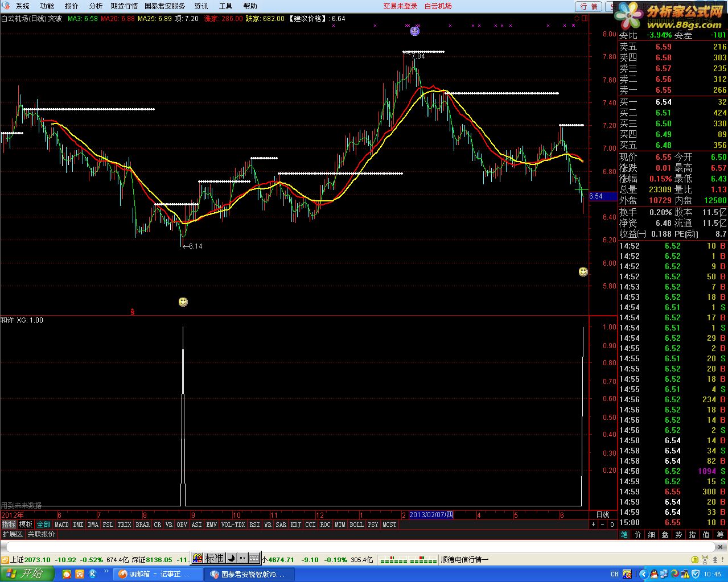Open the 工具 menu
Viewport: 728px width, 582px height.
pos(226,6)
